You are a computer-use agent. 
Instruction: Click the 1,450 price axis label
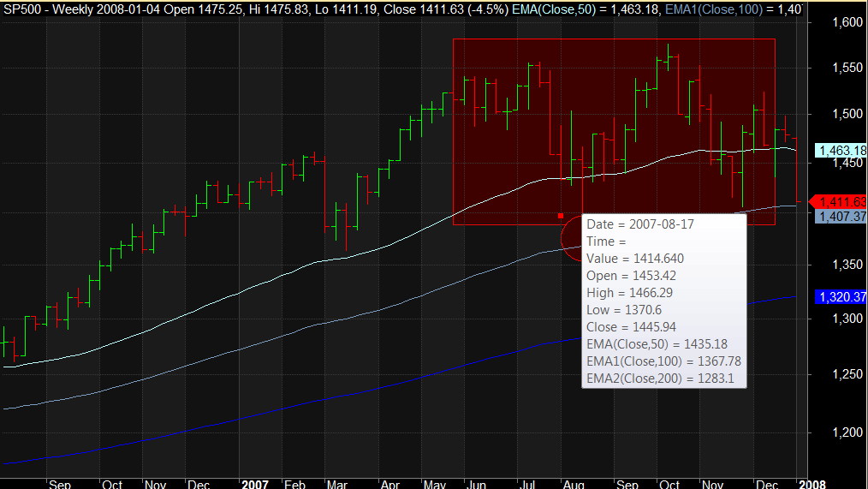848,162
